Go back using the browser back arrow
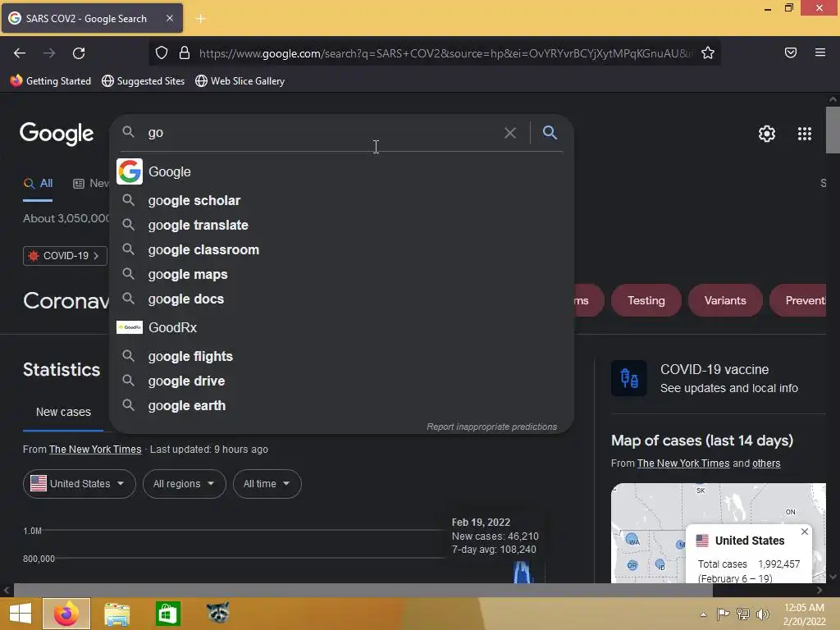 click(x=20, y=53)
